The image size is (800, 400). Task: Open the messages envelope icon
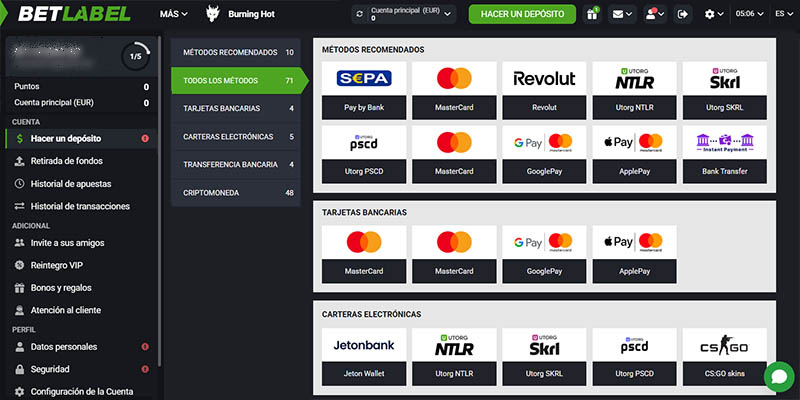[x=622, y=14]
